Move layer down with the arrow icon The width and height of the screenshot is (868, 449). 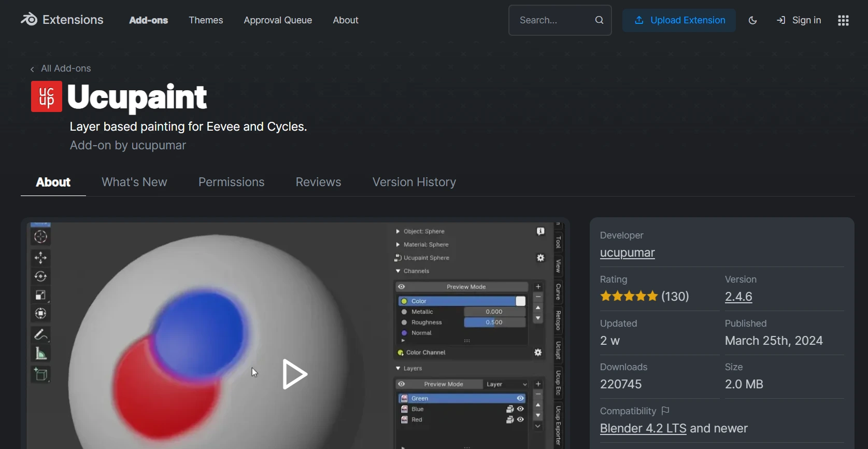(x=538, y=416)
